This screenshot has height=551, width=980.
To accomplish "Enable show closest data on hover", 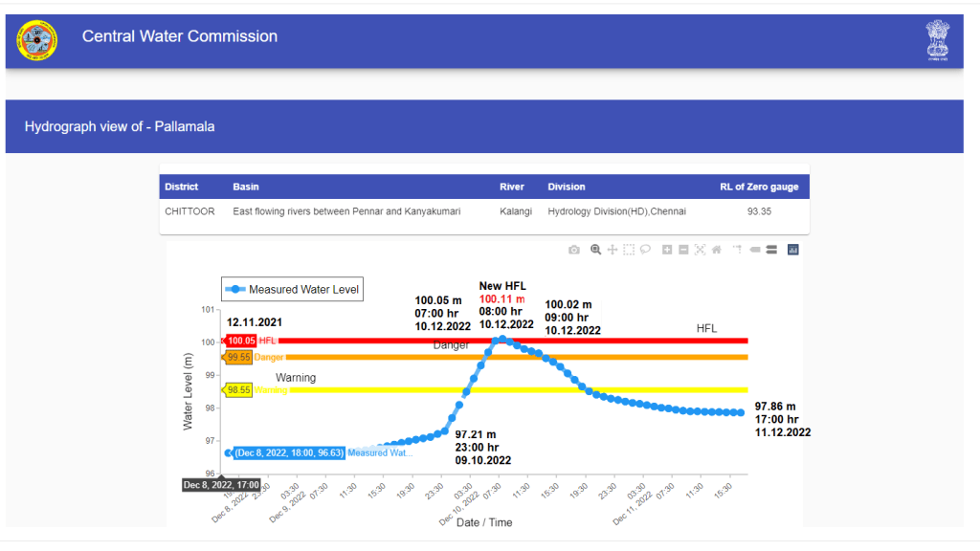I will [754, 250].
